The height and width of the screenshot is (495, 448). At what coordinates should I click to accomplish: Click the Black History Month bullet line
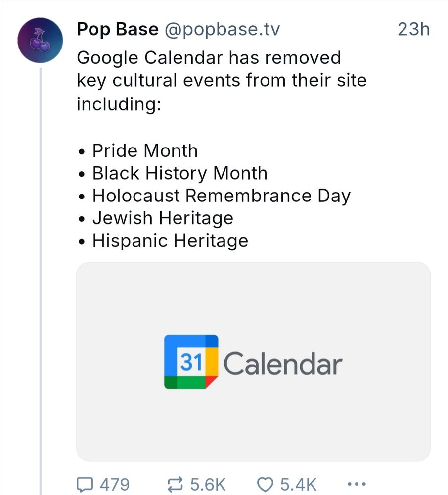click(x=179, y=173)
